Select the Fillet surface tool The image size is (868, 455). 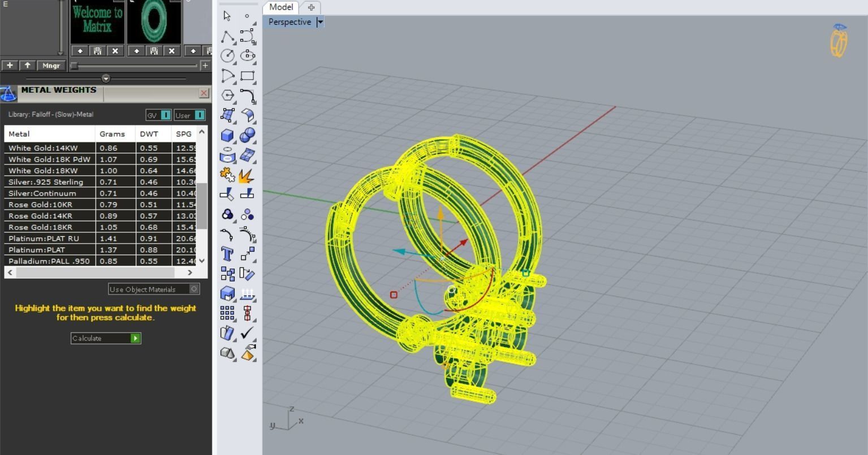click(x=247, y=115)
